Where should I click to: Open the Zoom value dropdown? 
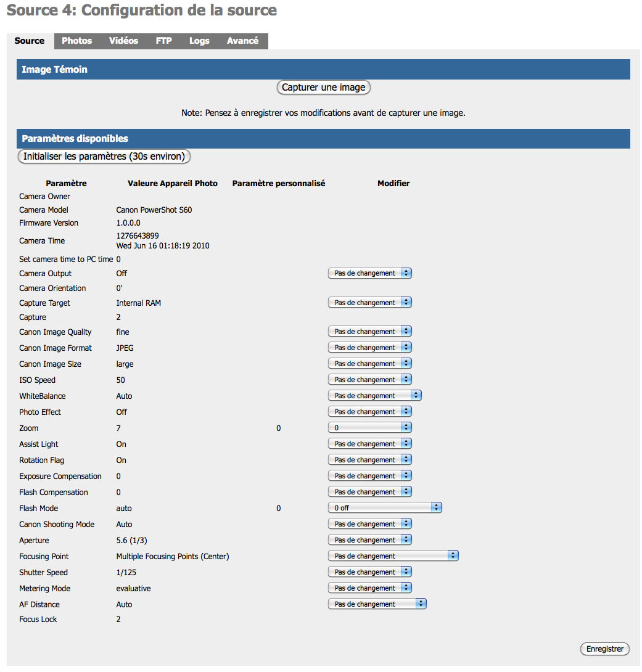pos(369,428)
